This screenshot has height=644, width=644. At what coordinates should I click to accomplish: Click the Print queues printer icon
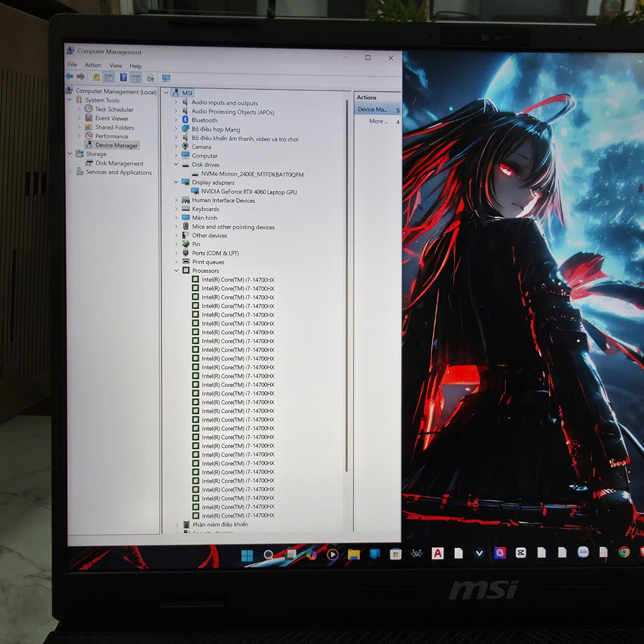186,262
